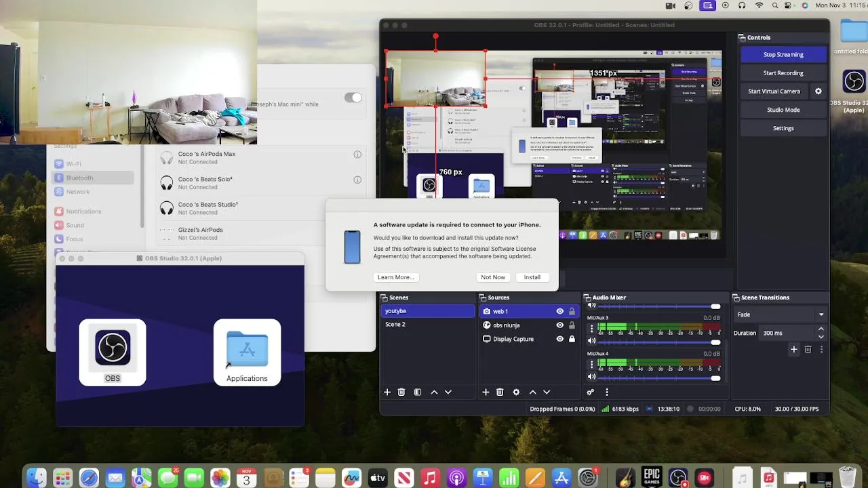Mute Mic/Aux 3 speaker icon

591,340
